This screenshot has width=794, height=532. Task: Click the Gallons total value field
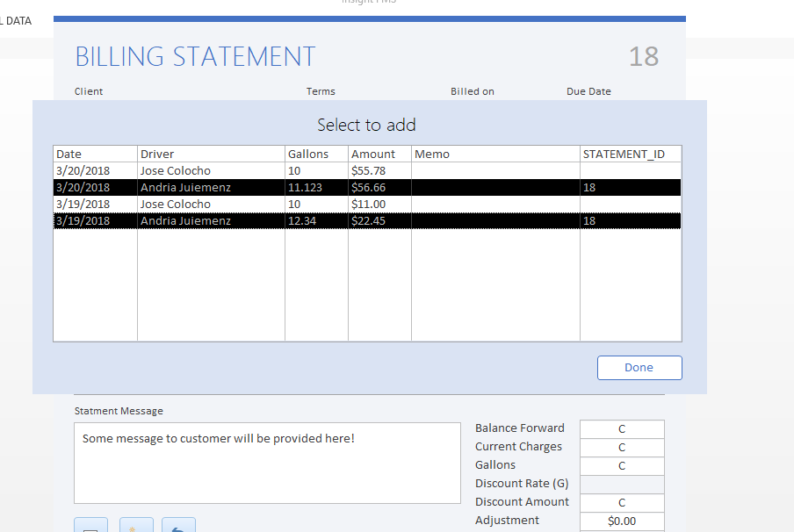click(x=622, y=465)
